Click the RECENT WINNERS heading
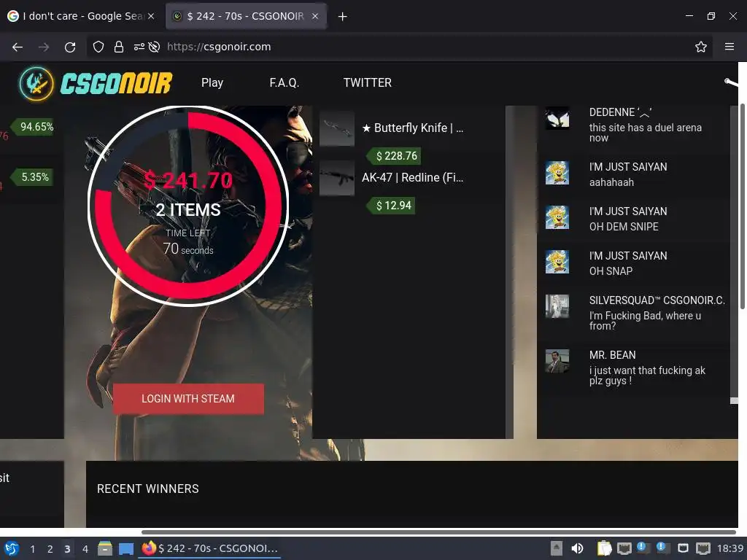747x560 pixels. 147,489
